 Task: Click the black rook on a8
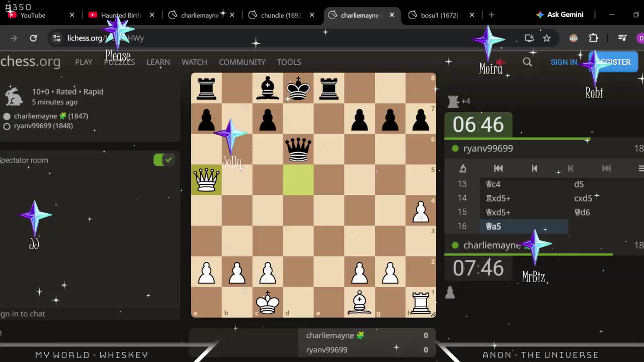tap(206, 88)
